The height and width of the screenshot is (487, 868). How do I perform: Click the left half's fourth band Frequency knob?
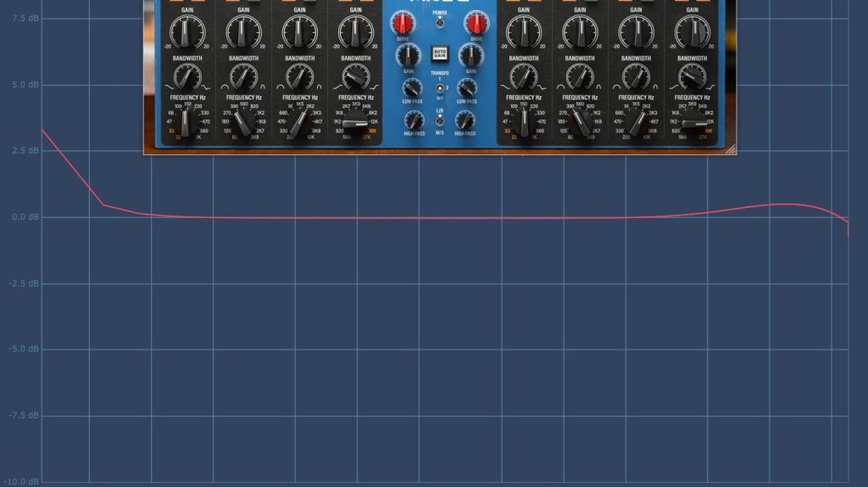pyautogui.click(x=357, y=124)
